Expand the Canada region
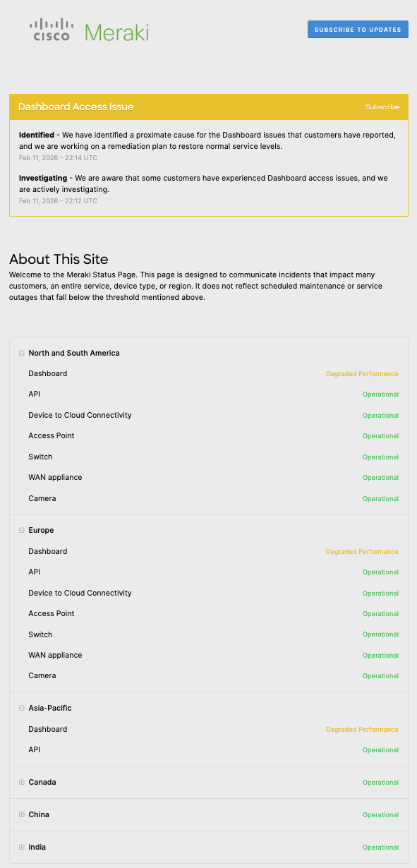The image size is (417, 868). (22, 782)
